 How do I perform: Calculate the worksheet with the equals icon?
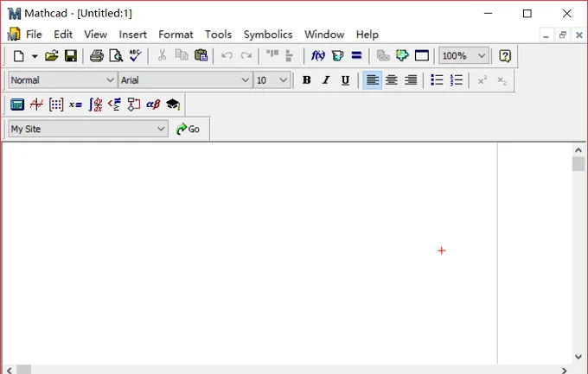click(x=356, y=55)
